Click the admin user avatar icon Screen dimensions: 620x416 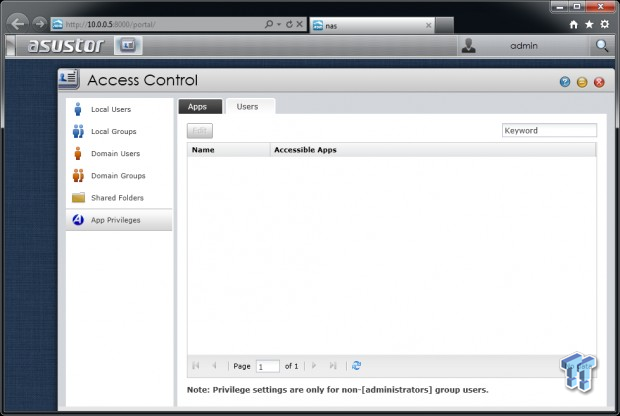coord(469,46)
